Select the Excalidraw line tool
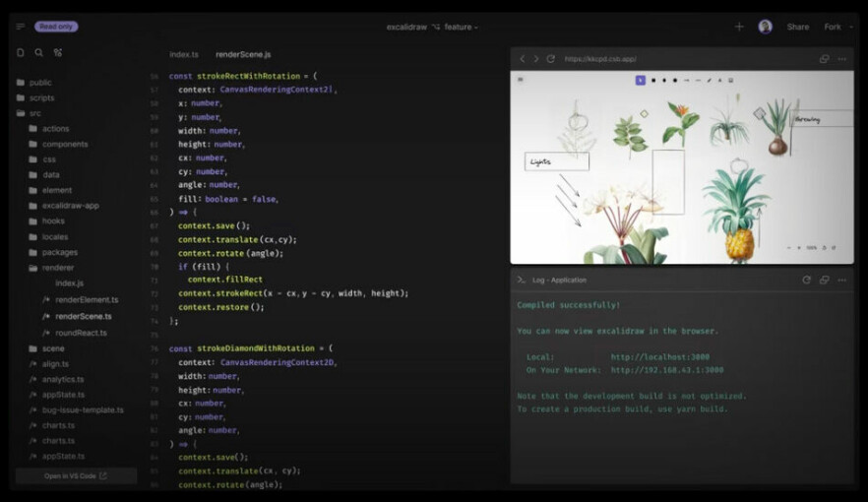868x502 pixels. pyautogui.click(x=698, y=81)
